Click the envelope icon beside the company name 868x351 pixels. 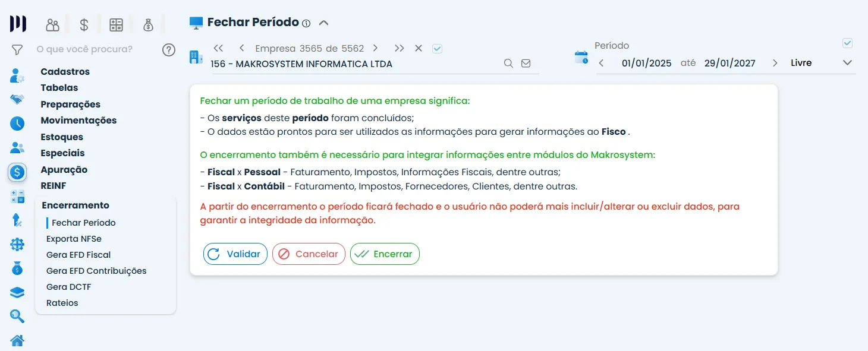[526, 63]
